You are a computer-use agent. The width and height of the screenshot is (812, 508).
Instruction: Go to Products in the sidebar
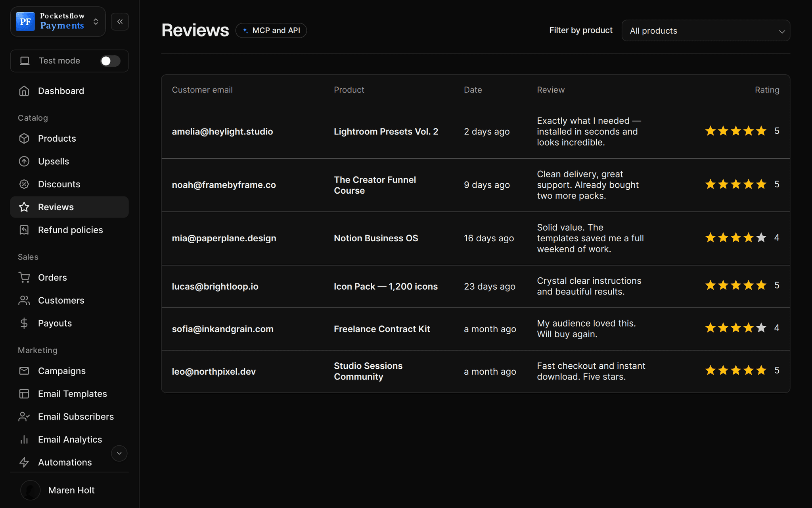(69, 139)
